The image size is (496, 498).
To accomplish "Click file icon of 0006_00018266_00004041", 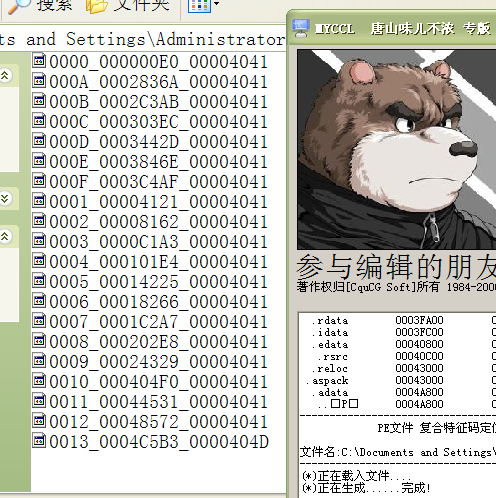I will tap(39, 300).
